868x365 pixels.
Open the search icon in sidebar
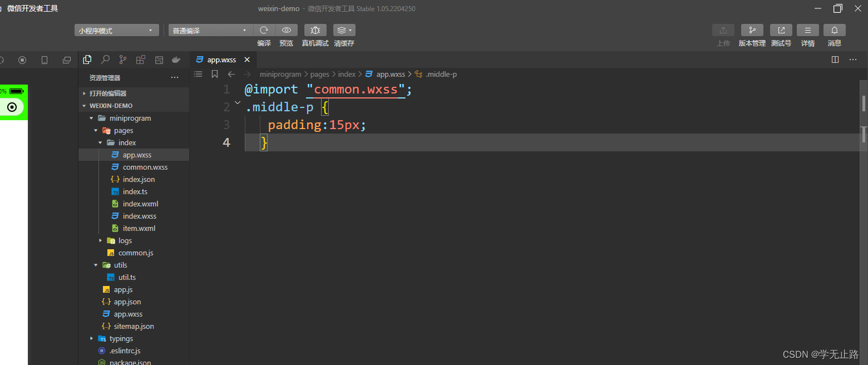click(105, 60)
